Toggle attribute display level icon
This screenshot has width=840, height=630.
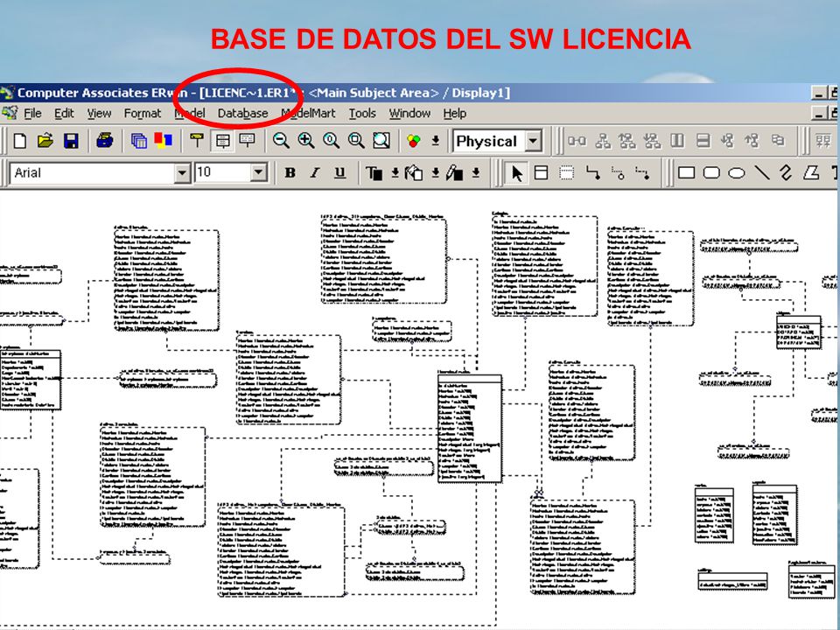222,141
